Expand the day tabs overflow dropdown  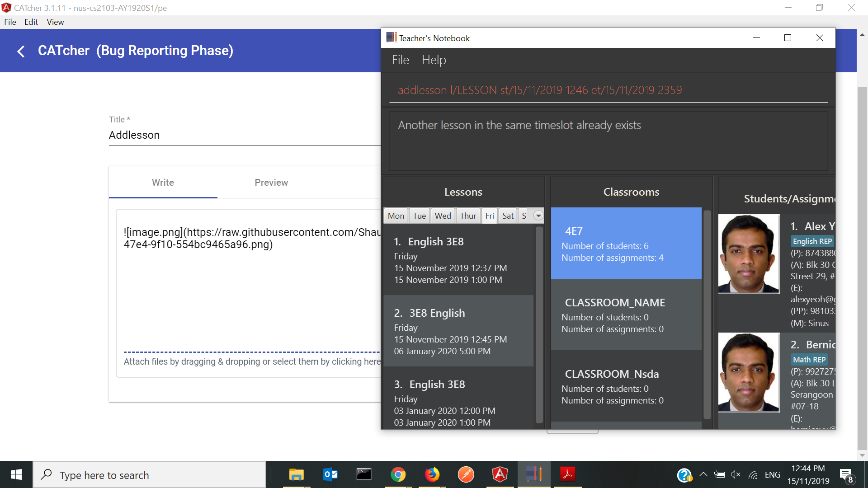tap(538, 216)
